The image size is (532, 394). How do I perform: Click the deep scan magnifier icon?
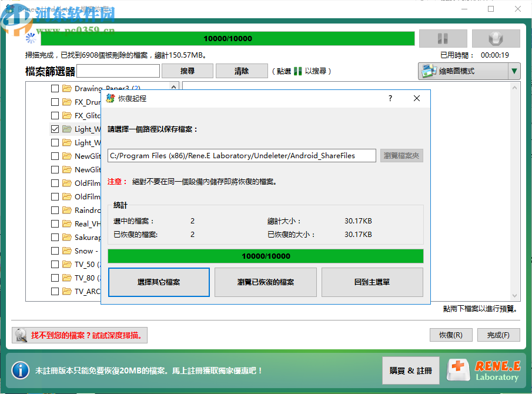click(21, 335)
